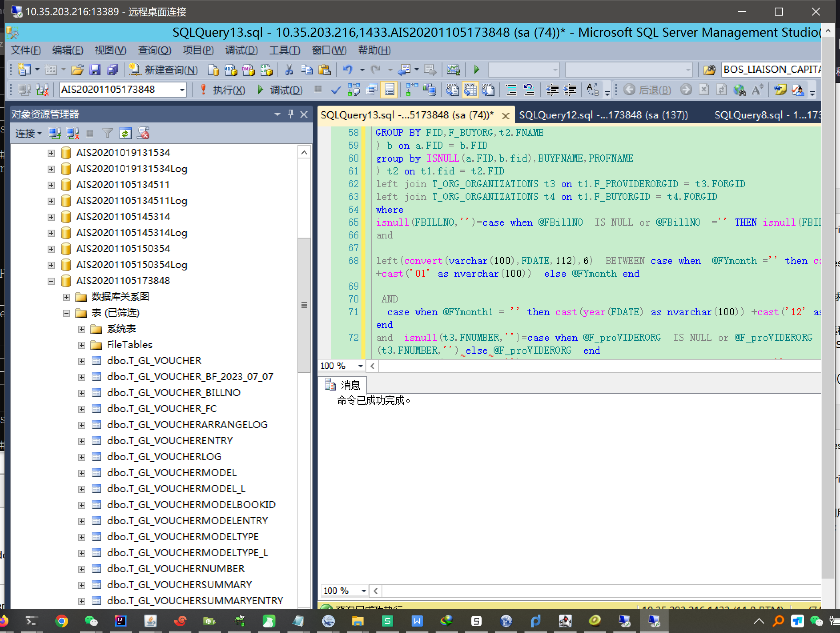This screenshot has height=633, width=840.
Task: Click the 新建查询(N) button
Action: [x=164, y=70]
